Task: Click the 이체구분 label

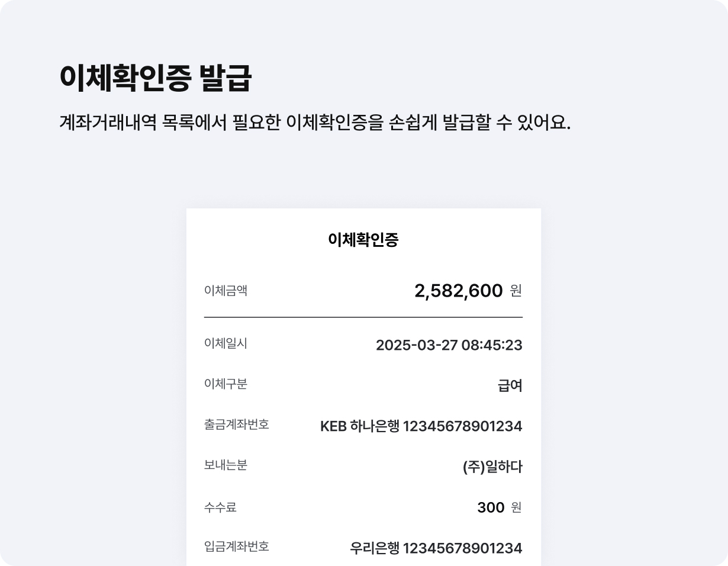Action: [x=226, y=384]
